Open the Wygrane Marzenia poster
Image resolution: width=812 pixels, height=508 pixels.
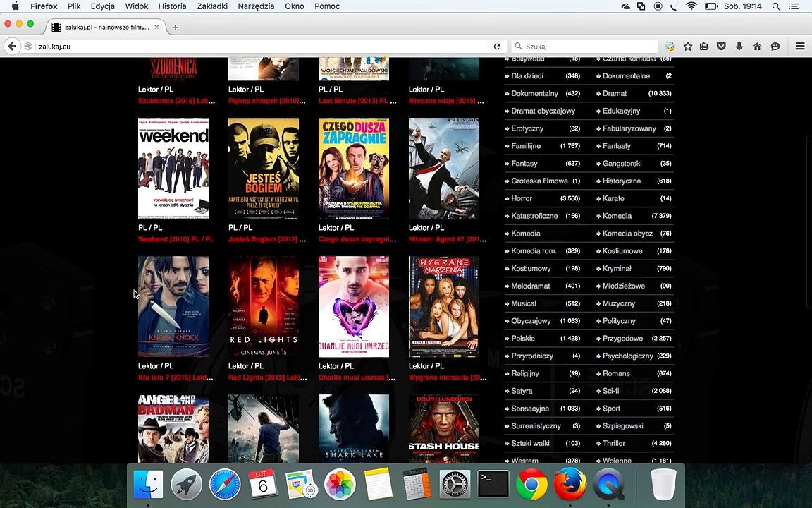point(444,307)
